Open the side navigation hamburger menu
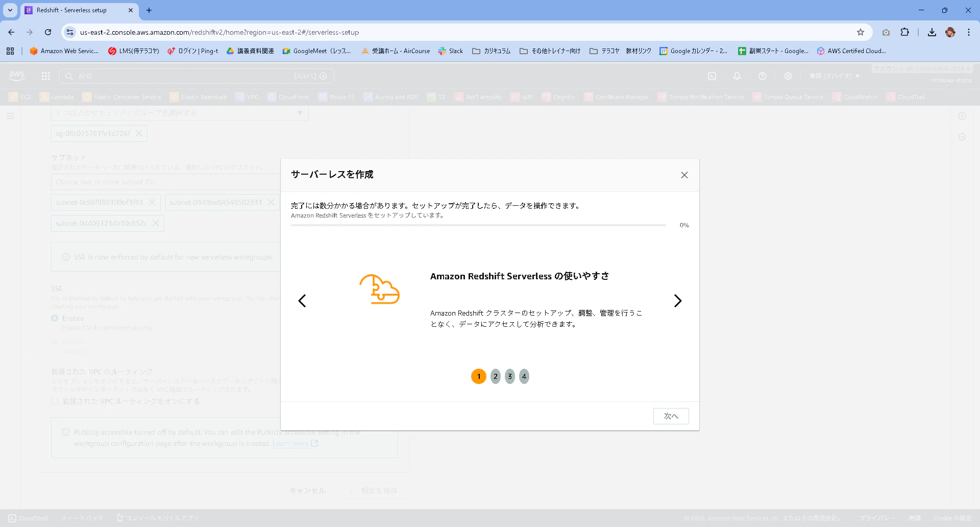The width and height of the screenshot is (980, 527). pos(10,116)
